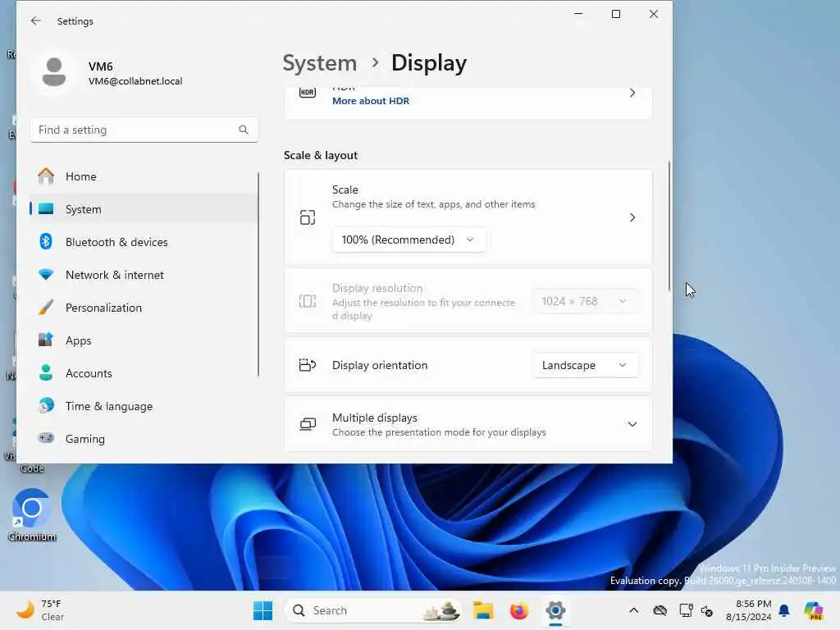Click the Gaming controller icon in sidebar
Screen dimensions: 840x630
click(x=46, y=438)
